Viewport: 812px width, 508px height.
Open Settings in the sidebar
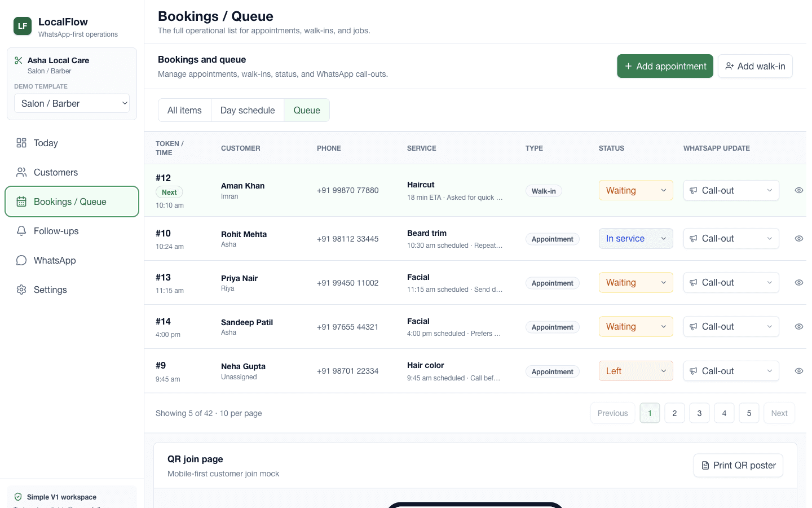pyautogui.click(x=72, y=290)
